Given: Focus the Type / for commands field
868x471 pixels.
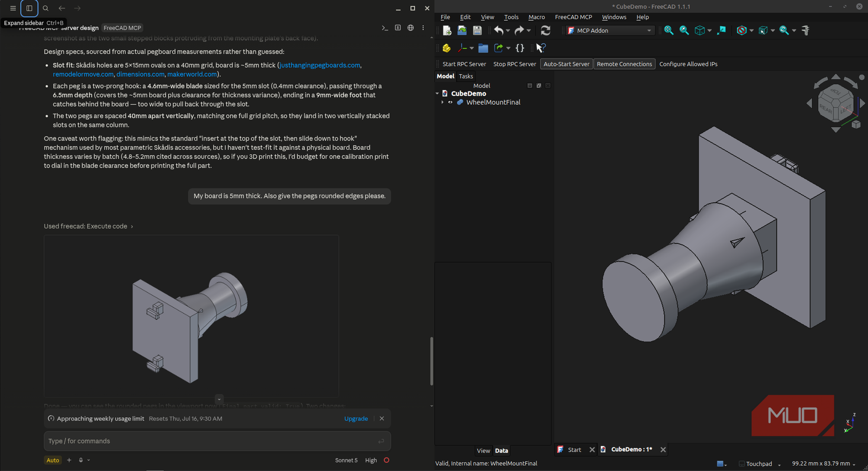Looking at the screenshot, I should (217, 441).
